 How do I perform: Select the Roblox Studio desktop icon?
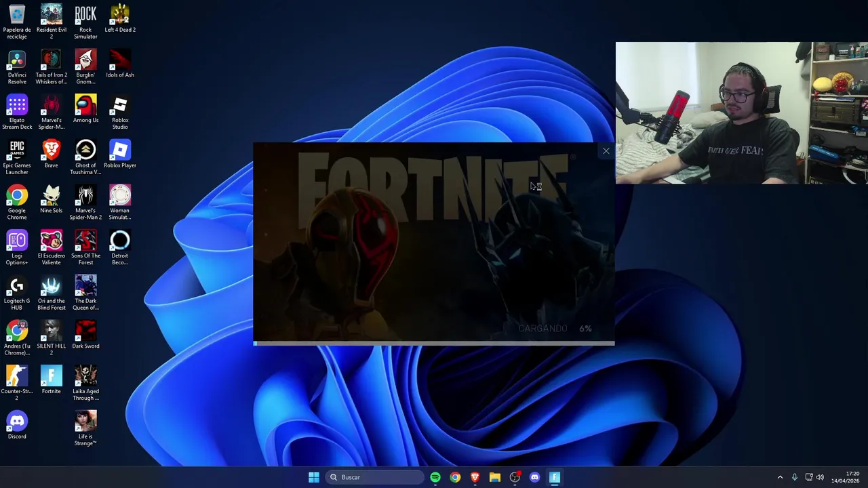(120, 112)
